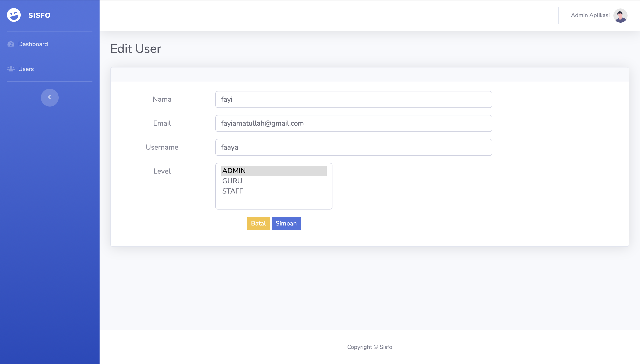The image size is (640, 364).
Task: Click the SISFO brand text link
Action: coord(39,15)
